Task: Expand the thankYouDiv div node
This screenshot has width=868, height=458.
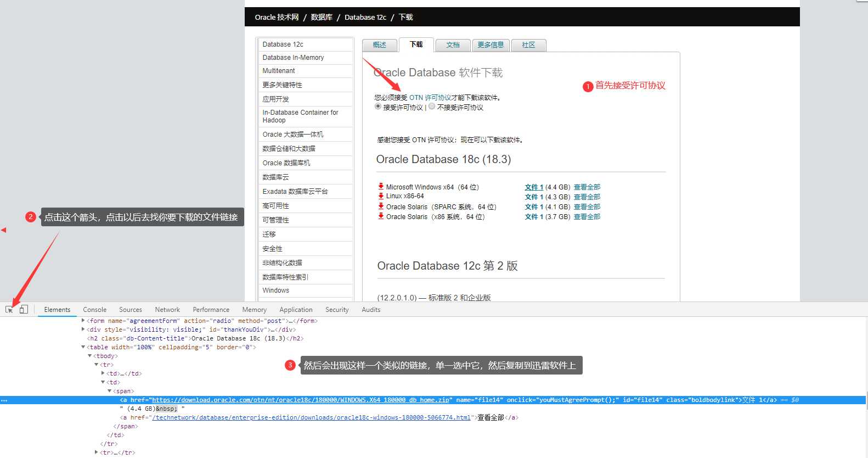Action: click(x=83, y=329)
